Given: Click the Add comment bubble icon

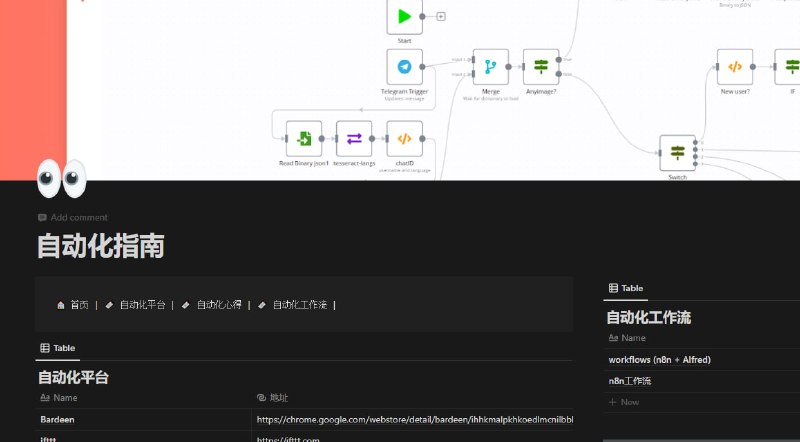Looking at the screenshot, I should (x=42, y=217).
